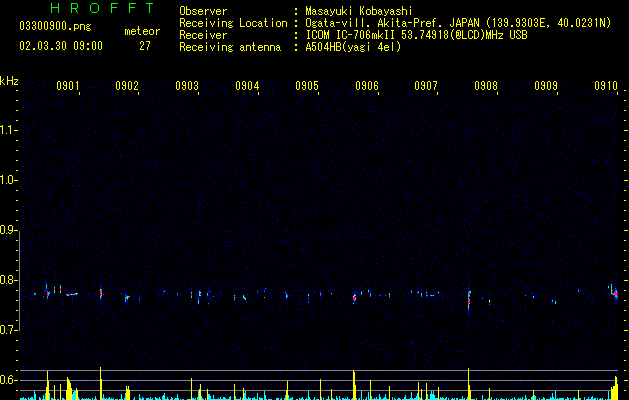629x400 pixels.
Task: Click the 1.0 kHz axis label
Action: point(9,180)
